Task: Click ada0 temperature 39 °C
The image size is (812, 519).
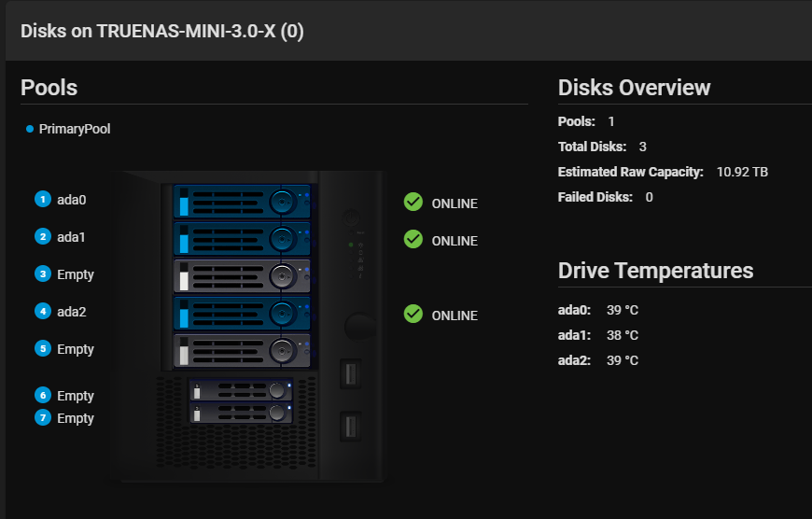Action: (623, 310)
